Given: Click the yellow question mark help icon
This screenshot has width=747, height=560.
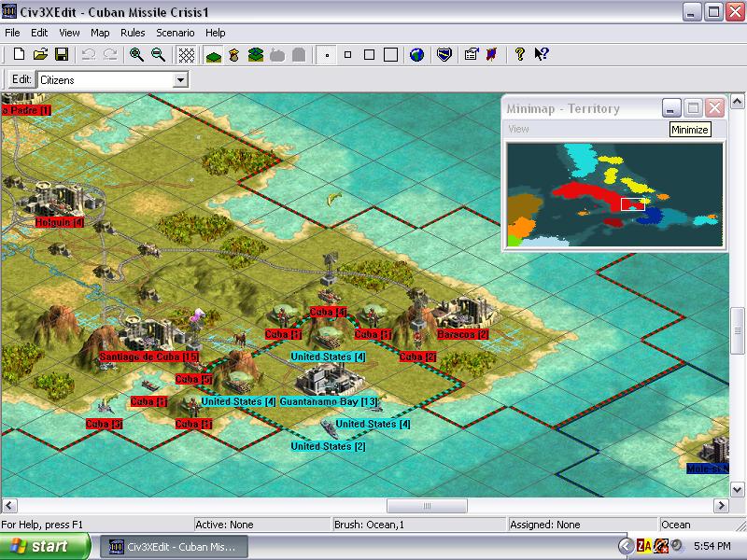Looking at the screenshot, I should pyautogui.click(x=520, y=55).
